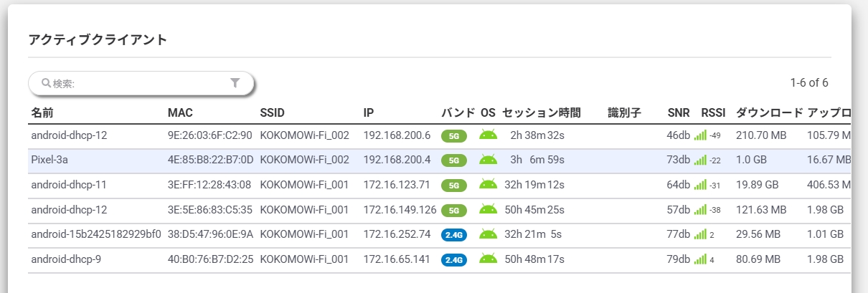Click Android icon in android-dhcp-9 row
The height and width of the screenshot is (293, 868).
[x=488, y=259]
